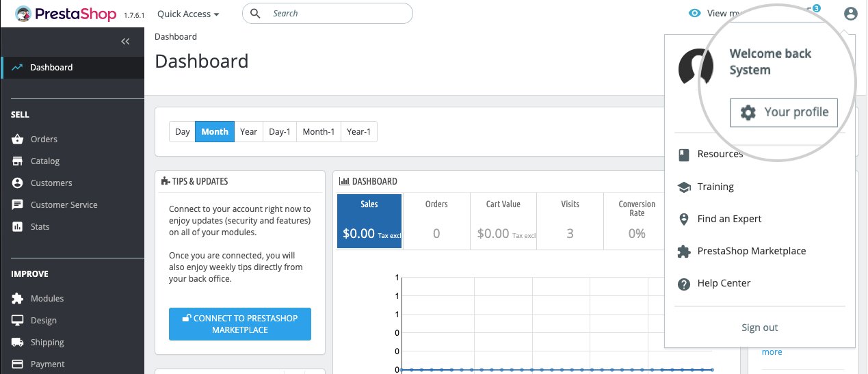Image resolution: width=868 pixels, height=374 pixels.
Task: Select the Visits metric tile
Action: click(570, 220)
